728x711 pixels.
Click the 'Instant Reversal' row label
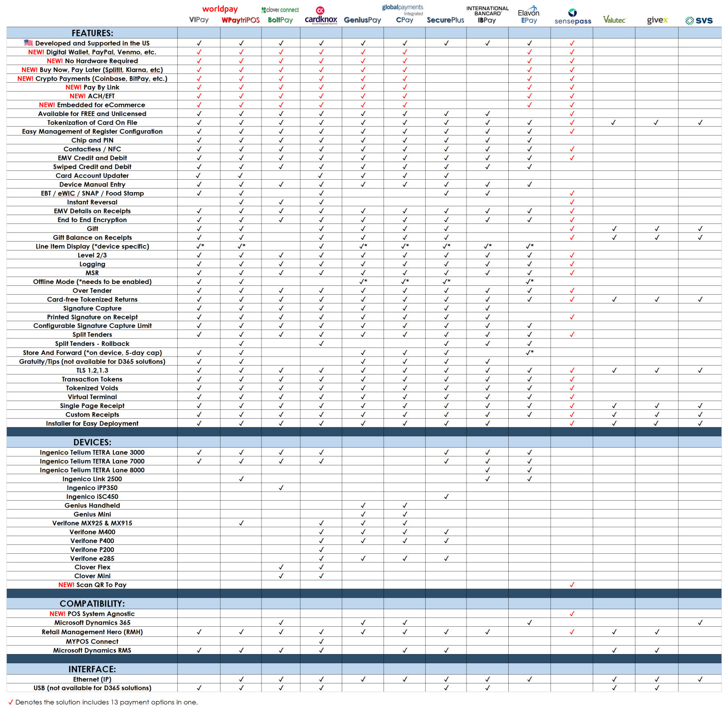(92, 202)
